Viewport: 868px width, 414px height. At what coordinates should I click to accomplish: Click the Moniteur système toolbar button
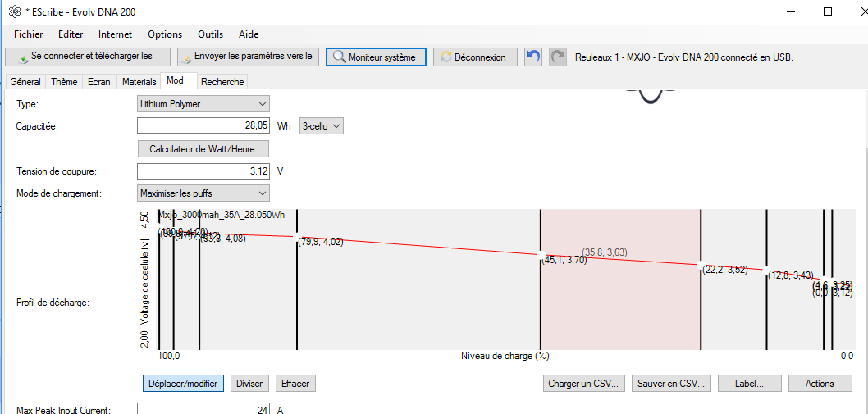tap(377, 57)
